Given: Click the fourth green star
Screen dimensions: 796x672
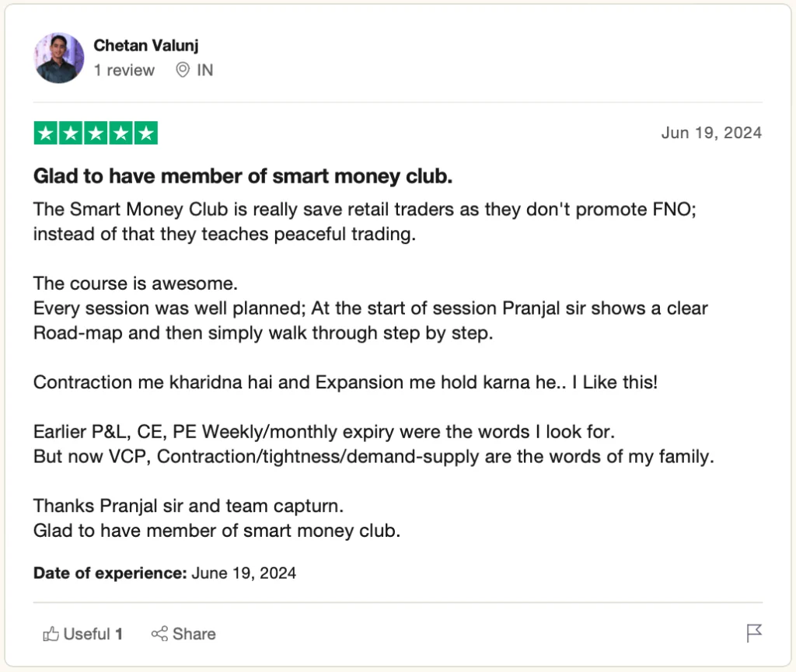Looking at the screenshot, I should point(120,134).
